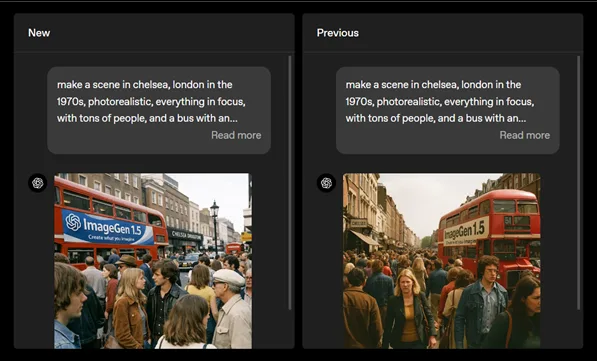597x361 pixels.
Task: Select the Previous panel header label
Action: (x=338, y=33)
